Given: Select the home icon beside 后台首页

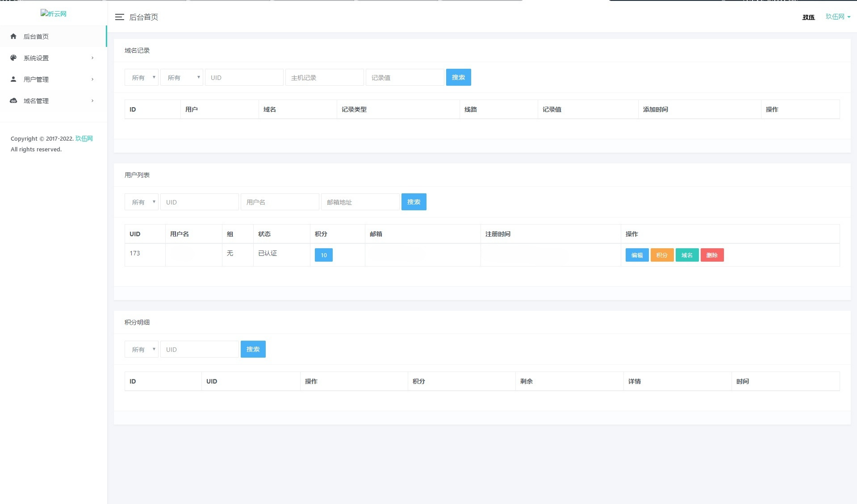Looking at the screenshot, I should (13, 36).
